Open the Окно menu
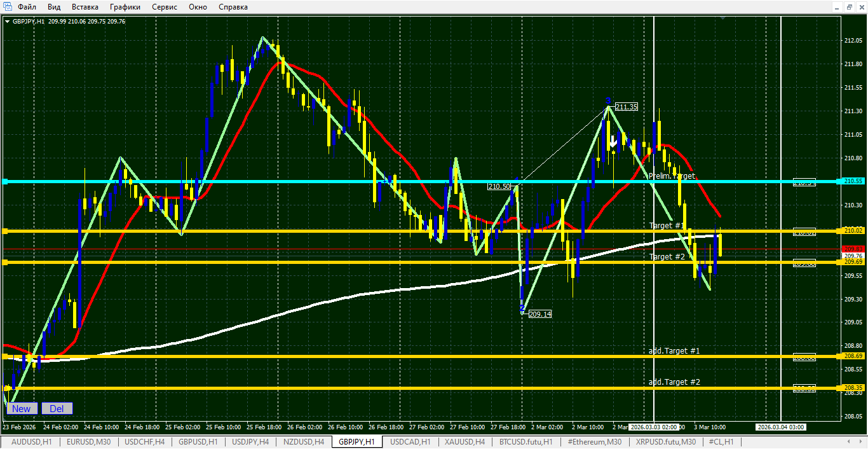Image resolution: width=868 pixels, height=449 pixels. pyautogui.click(x=198, y=7)
